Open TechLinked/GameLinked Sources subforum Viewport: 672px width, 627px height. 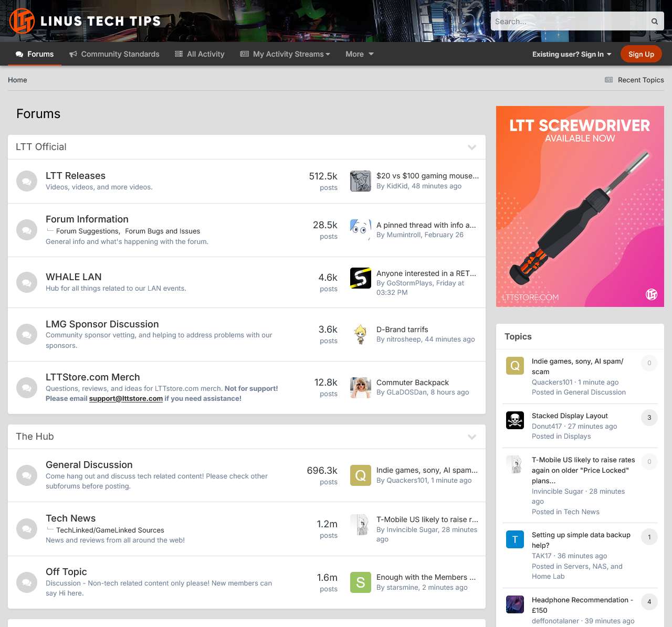[110, 530]
